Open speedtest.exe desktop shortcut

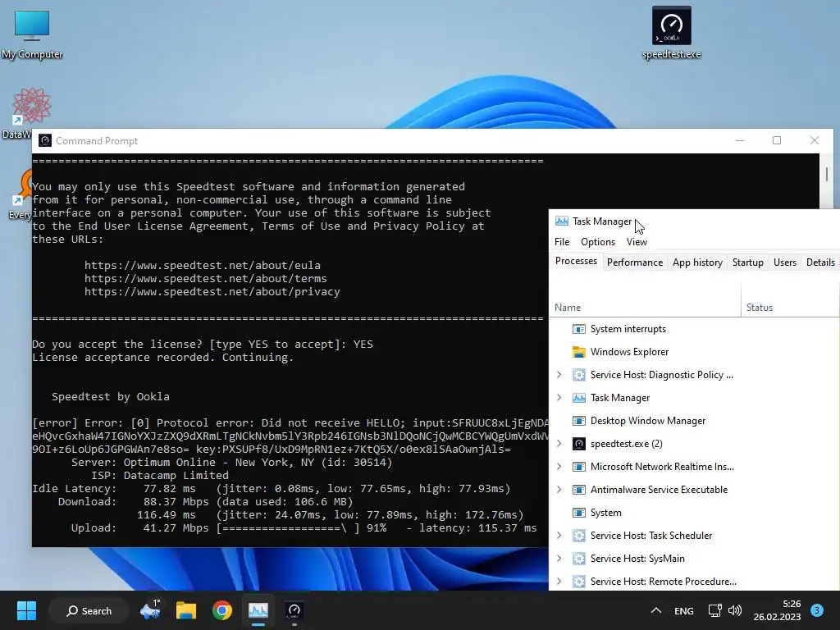[671, 33]
